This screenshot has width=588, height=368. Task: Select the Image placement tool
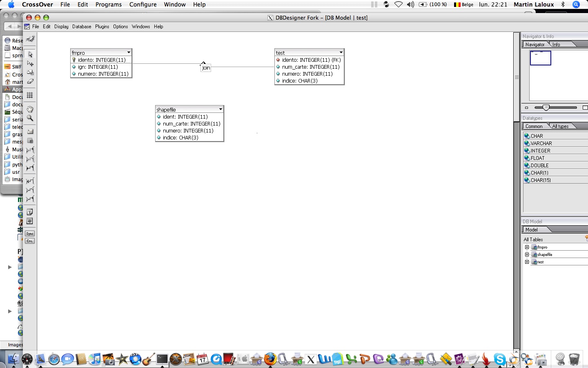[30, 221]
